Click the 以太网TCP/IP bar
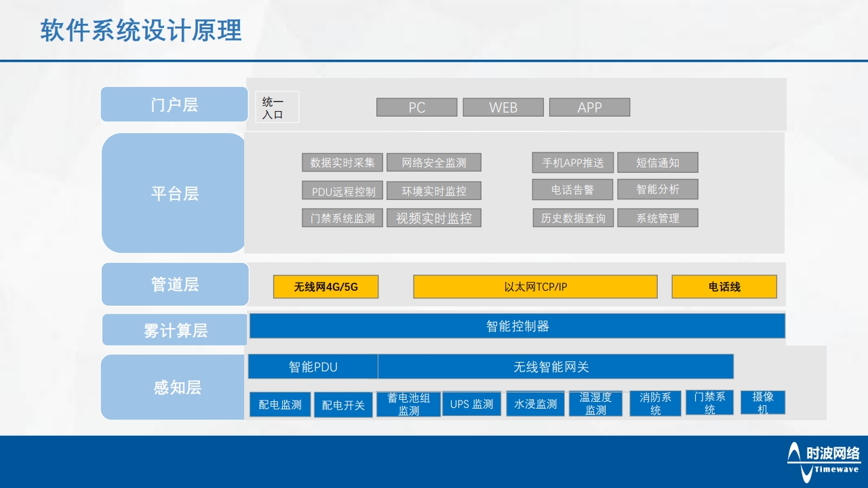 [535, 287]
